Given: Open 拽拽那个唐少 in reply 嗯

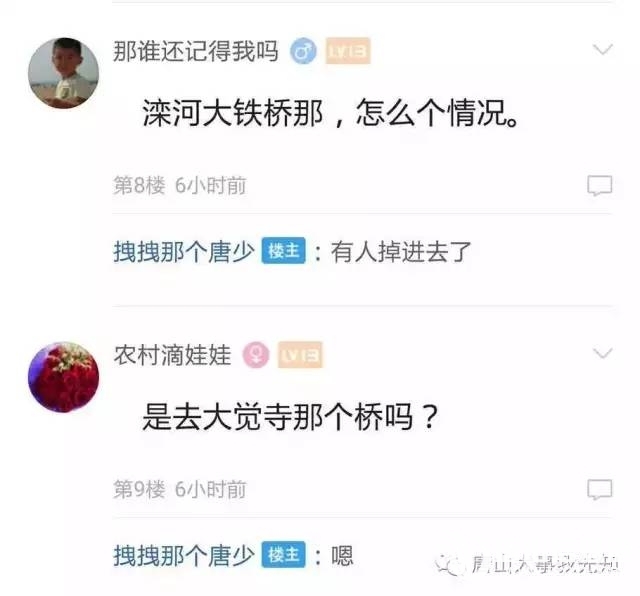Looking at the screenshot, I should 184,555.
